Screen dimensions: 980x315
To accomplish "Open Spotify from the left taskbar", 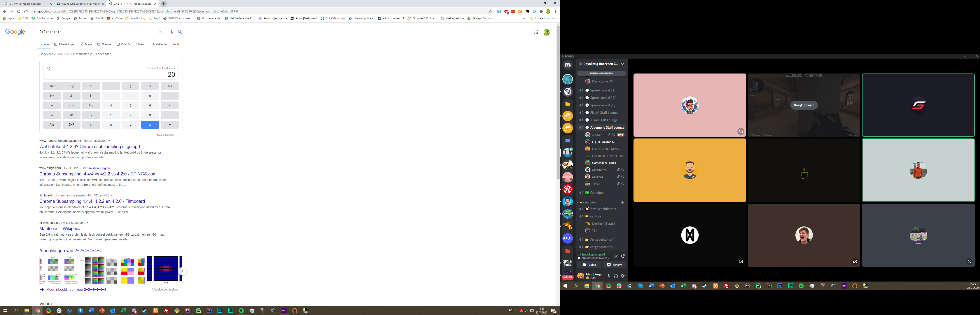I will tap(241, 311).
